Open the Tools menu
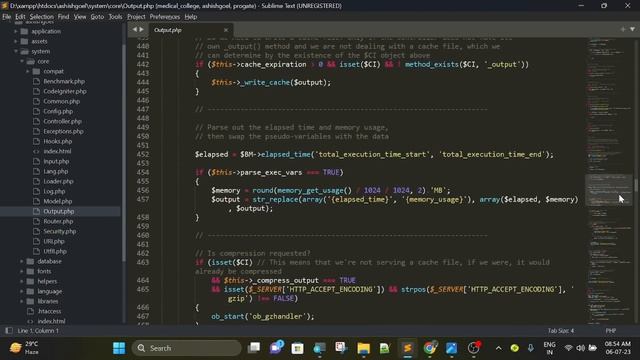The height and width of the screenshot is (360, 640). pyautogui.click(x=116, y=17)
